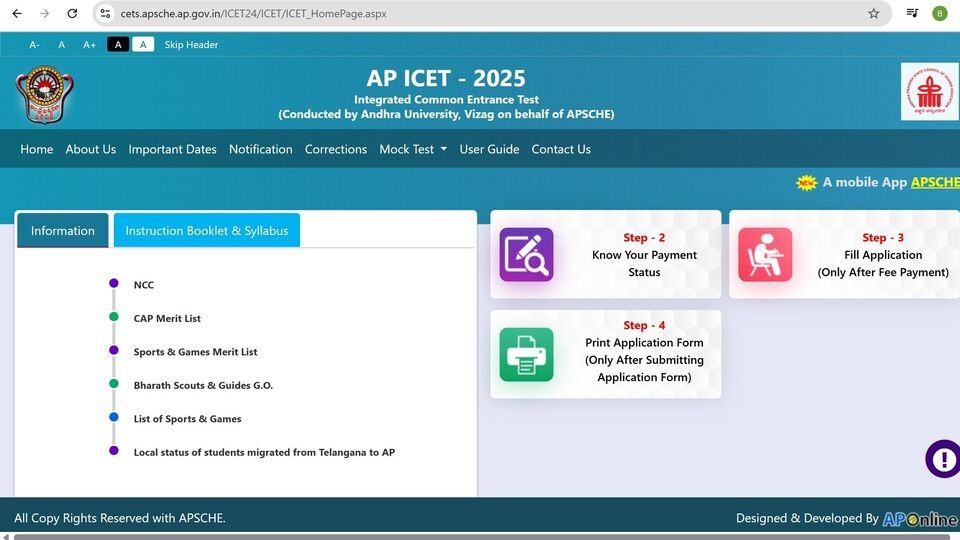Screen dimensions: 960x540
Task: Increase font size with A+ button
Action: tap(89, 45)
